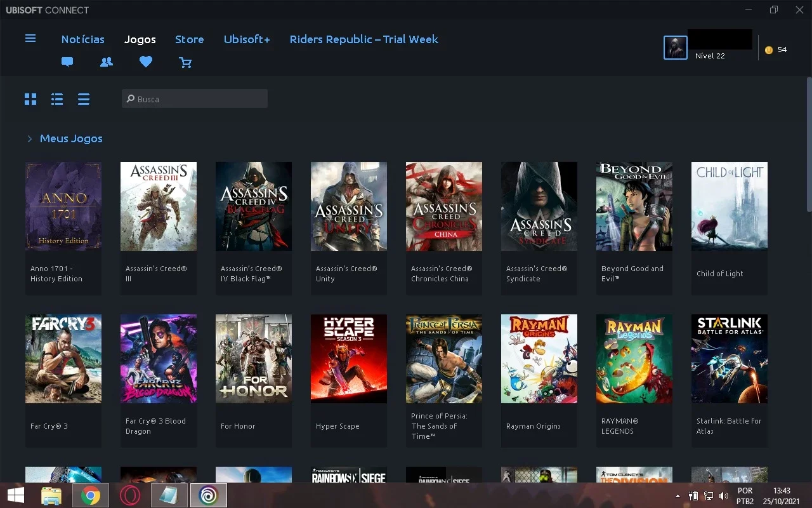Open the hamburger main menu

[x=30, y=39]
